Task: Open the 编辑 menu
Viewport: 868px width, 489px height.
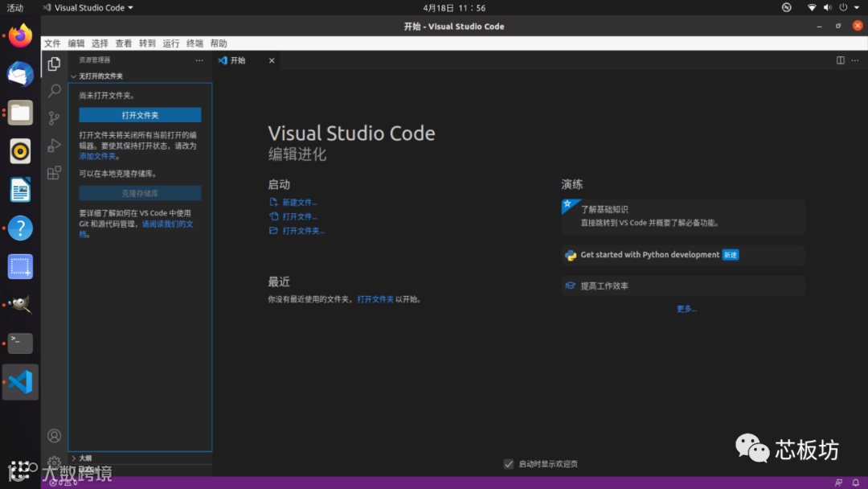Action: point(76,43)
